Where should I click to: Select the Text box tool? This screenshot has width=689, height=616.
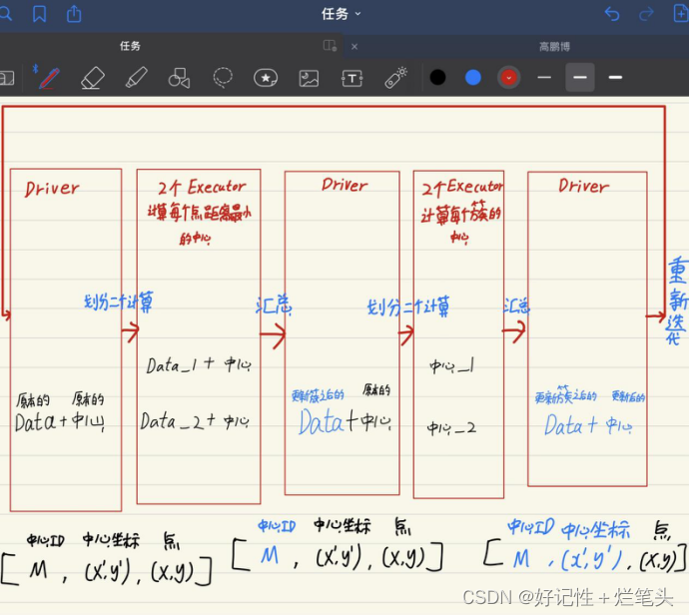(x=352, y=79)
